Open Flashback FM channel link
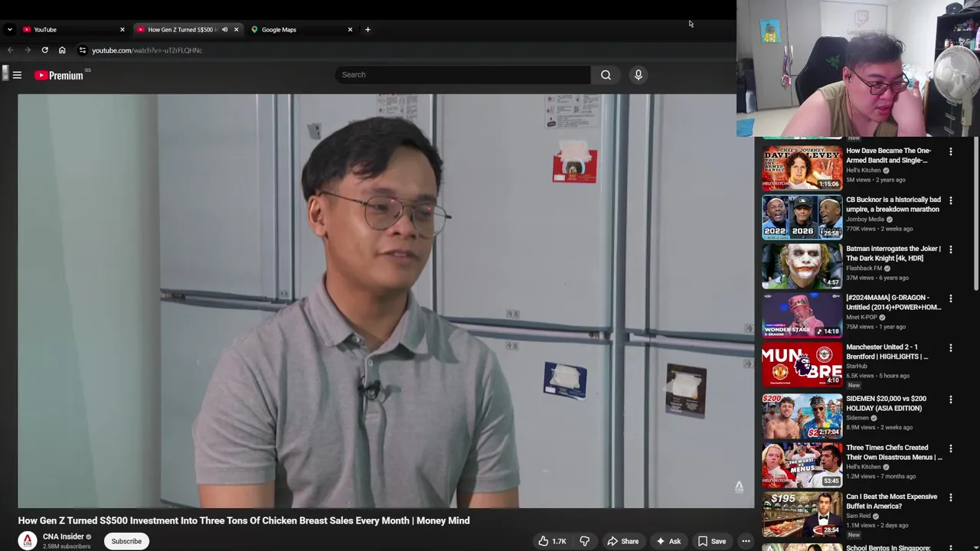 pos(864,269)
